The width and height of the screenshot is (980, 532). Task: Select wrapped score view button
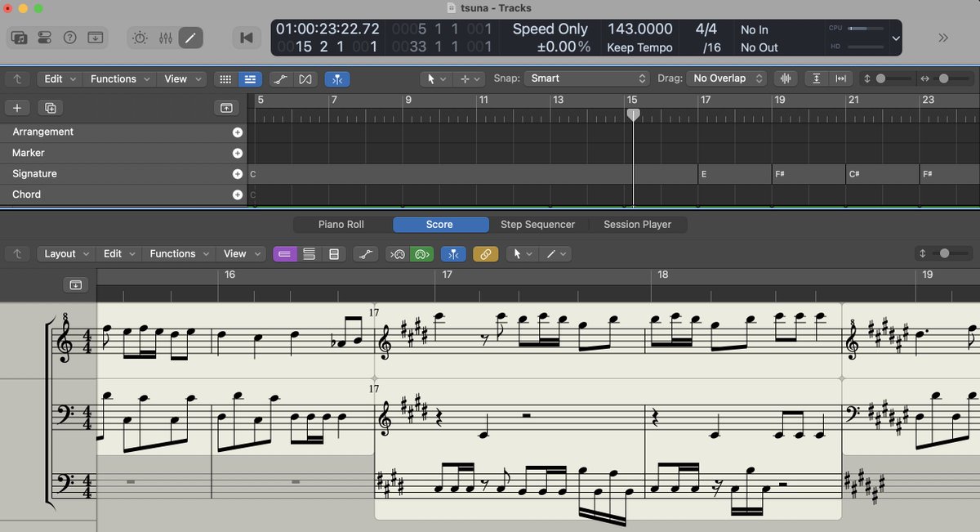309,254
